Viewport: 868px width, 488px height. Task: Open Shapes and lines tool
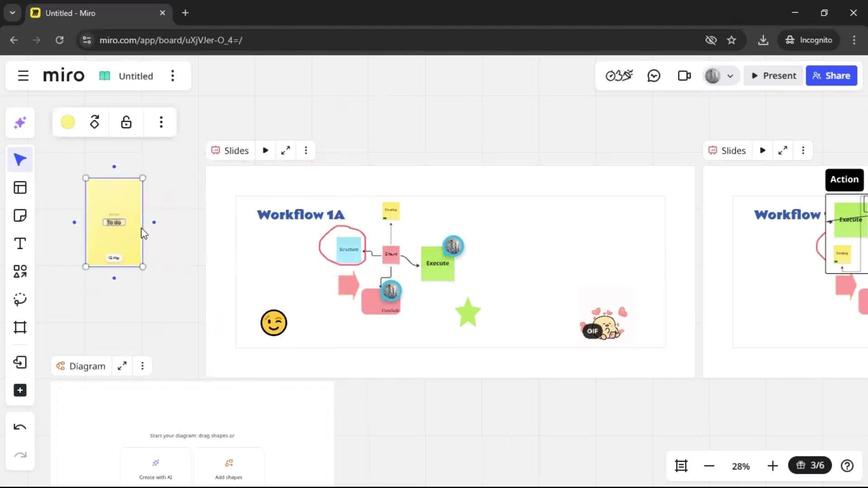[20, 272]
